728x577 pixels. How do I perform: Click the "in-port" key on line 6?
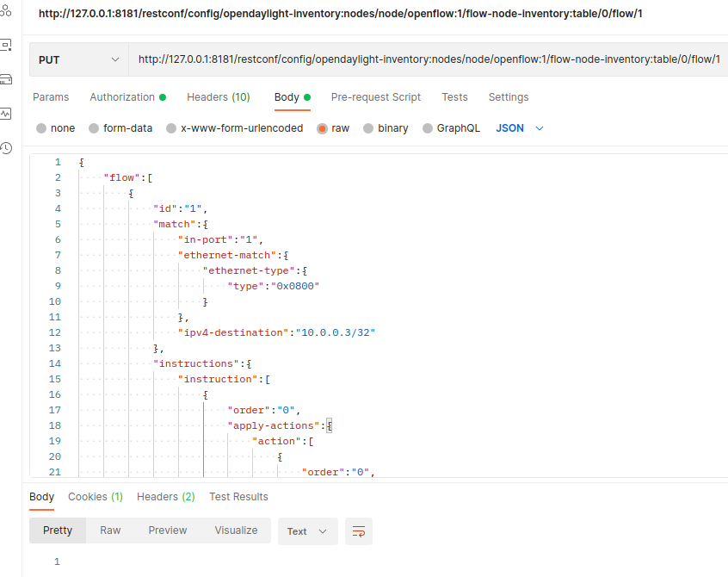pos(206,239)
